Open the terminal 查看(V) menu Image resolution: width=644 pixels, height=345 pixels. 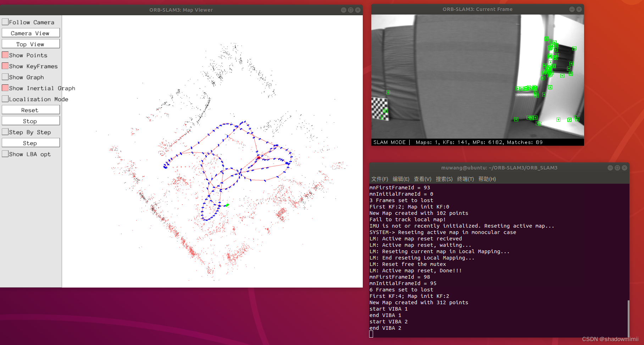(x=422, y=179)
